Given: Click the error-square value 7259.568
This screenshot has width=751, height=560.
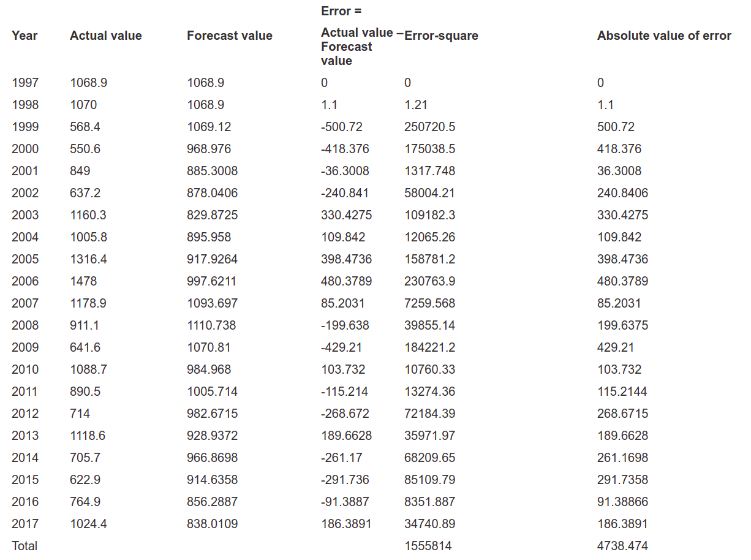Looking at the screenshot, I should [x=430, y=303].
